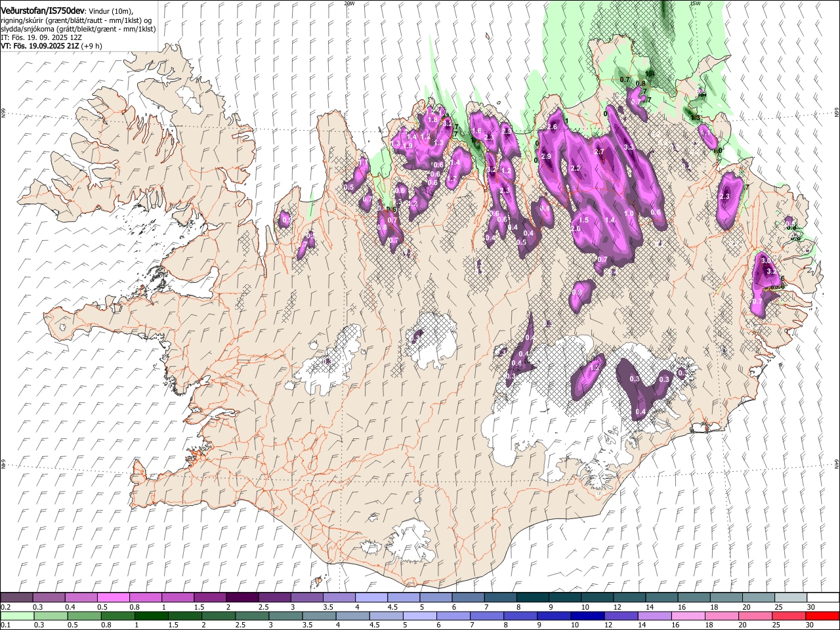Click the '3.3' snowfall value in northern band
840x630 pixels.
click(x=629, y=147)
